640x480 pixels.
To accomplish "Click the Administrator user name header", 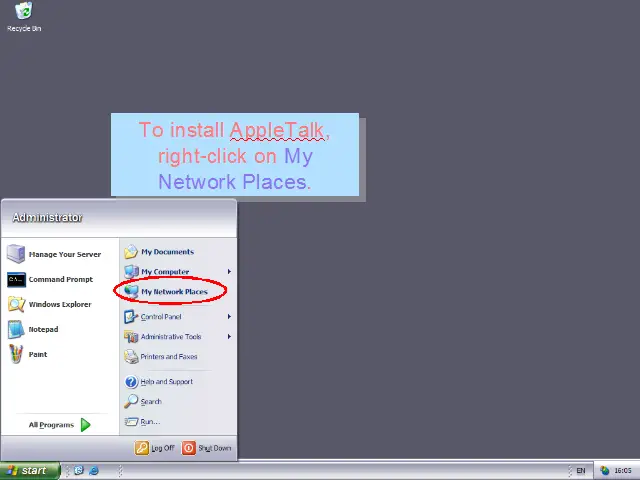I will (x=47, y=218).
